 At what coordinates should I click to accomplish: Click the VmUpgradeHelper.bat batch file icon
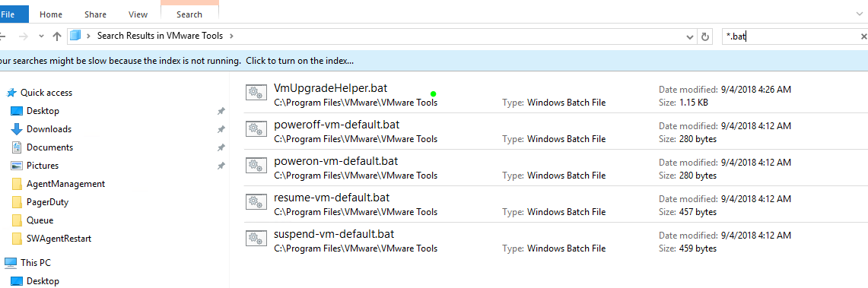point(256,93)
